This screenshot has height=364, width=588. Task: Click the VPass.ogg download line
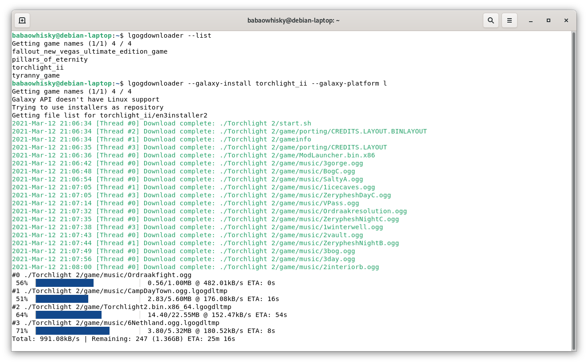(185, 203)
